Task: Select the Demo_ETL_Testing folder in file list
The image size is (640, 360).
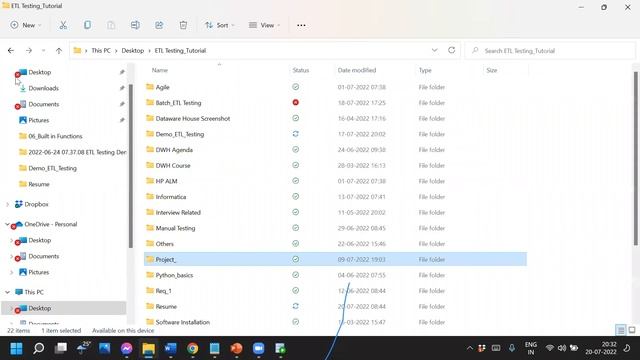Action: point(180,134)
